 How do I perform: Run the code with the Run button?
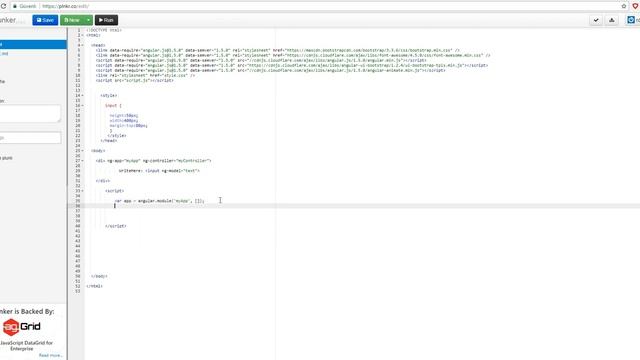click(x=106, y=20)
